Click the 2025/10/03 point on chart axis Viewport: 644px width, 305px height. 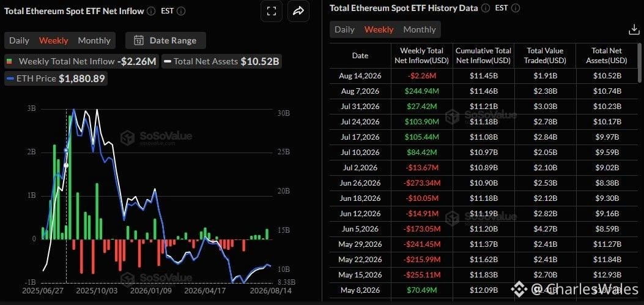97,290
